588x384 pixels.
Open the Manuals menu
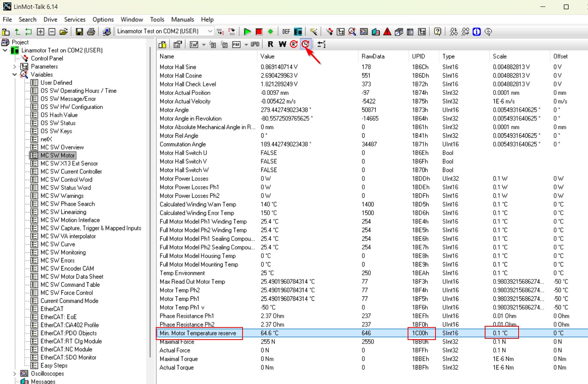[182, 19]
